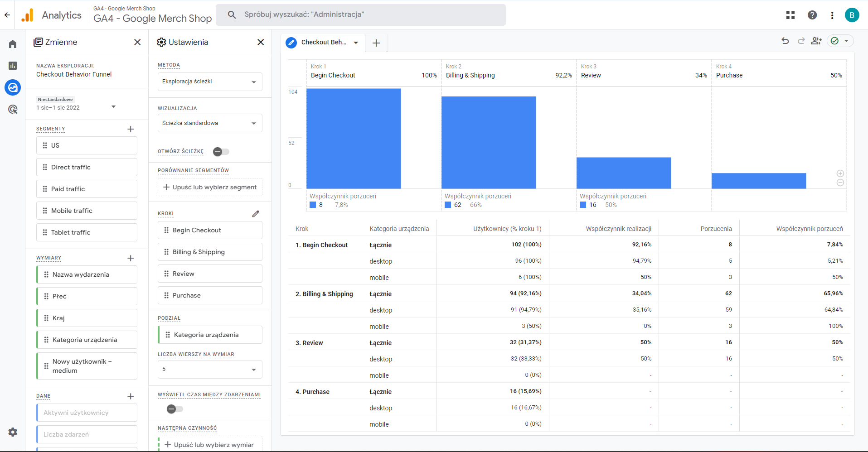
Task: Open the Google apps grid
Action: click(790, 15)
